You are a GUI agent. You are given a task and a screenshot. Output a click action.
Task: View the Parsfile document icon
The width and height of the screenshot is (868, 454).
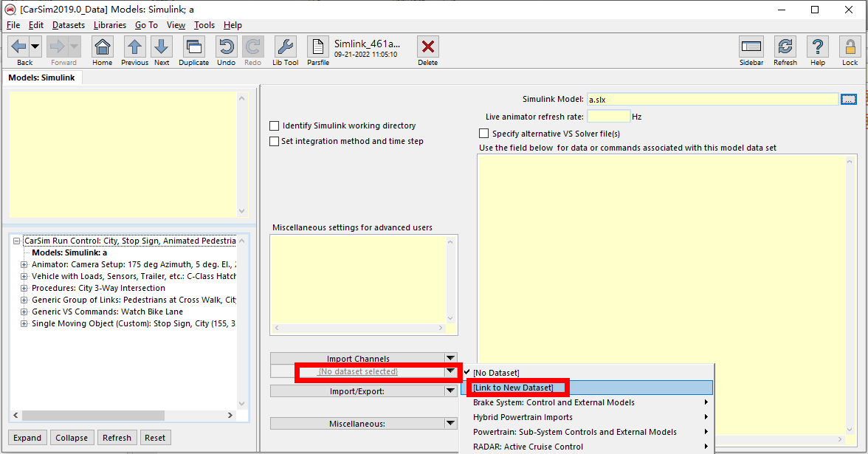coord(317,47)
